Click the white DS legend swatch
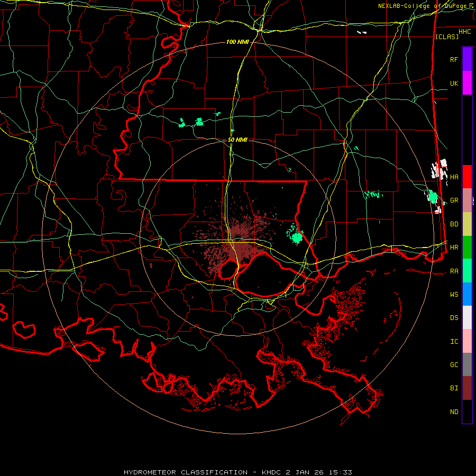476x476 pixels. coord(467,317)
